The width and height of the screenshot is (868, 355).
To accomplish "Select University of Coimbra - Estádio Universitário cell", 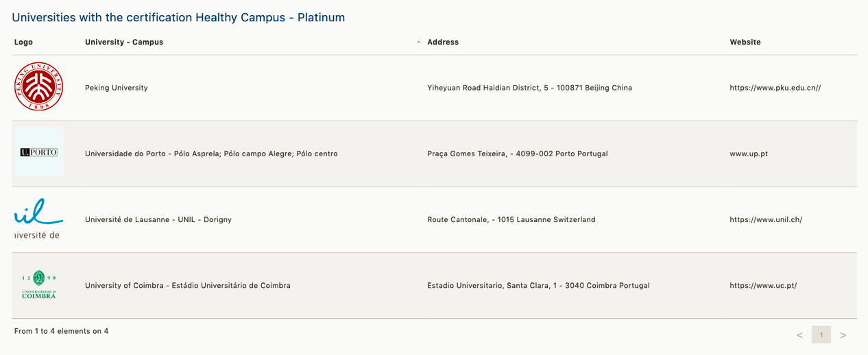I will (x=188, y=285).
